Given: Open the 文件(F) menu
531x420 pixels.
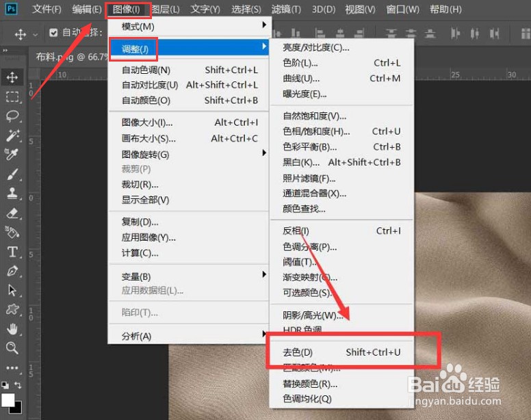Looking at the screenshot, I should (x=47, y=10).
